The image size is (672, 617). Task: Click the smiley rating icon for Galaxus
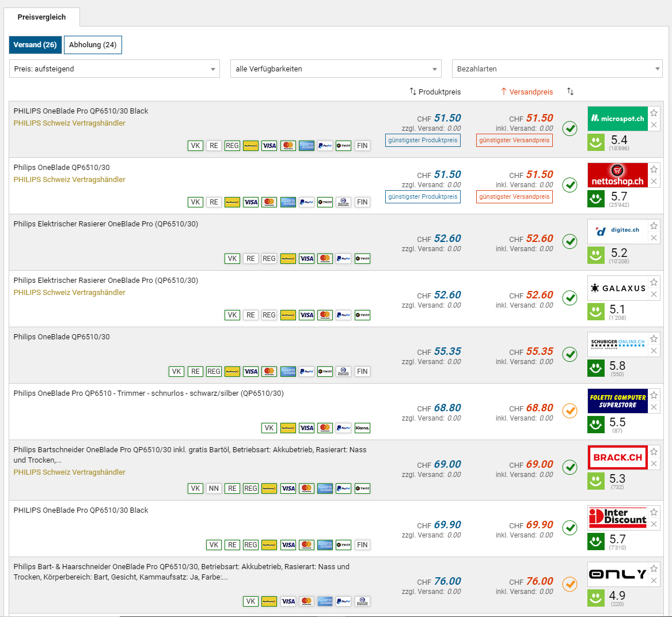pyautogui.click(x=596, y=312)
